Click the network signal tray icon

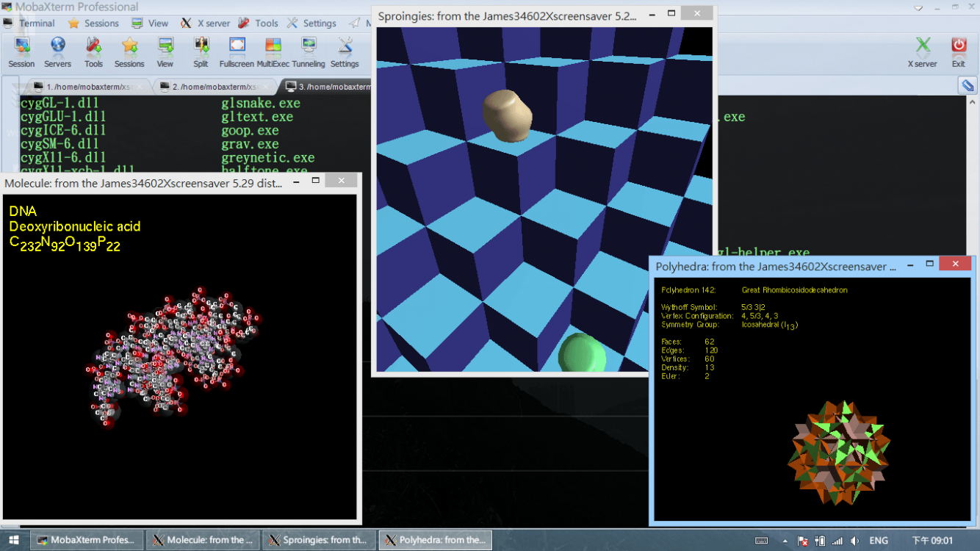[x=837, y=541]
